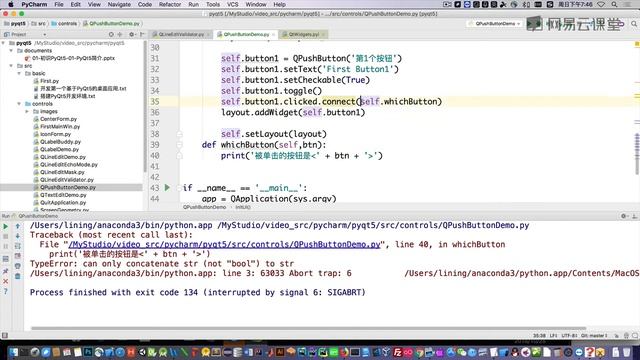Click the src breadcrumb in navigation bar
The height and width of the screenshot is (360, 640).
click(39, 24)
